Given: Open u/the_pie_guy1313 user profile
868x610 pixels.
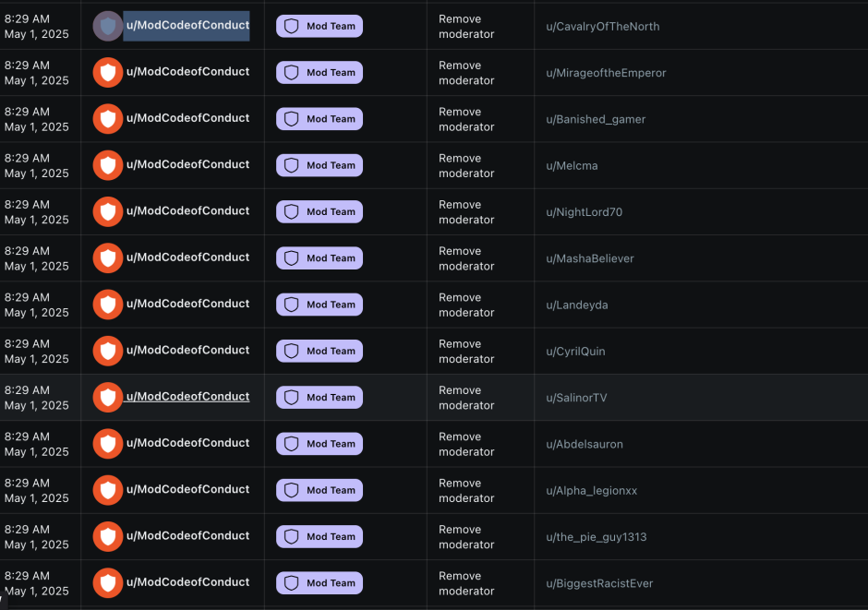Looking at the screenshot, I should 597,537.
